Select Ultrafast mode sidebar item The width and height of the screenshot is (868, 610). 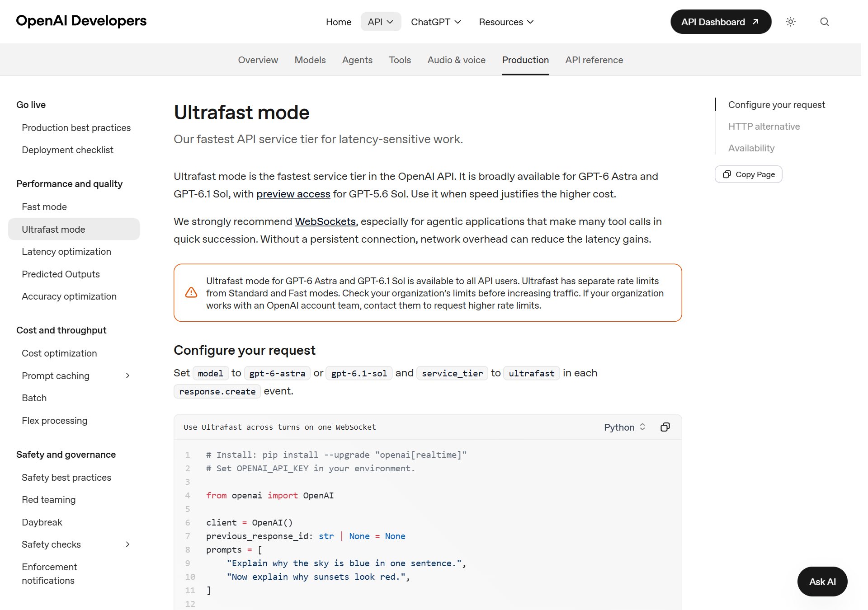coord(74,229)
